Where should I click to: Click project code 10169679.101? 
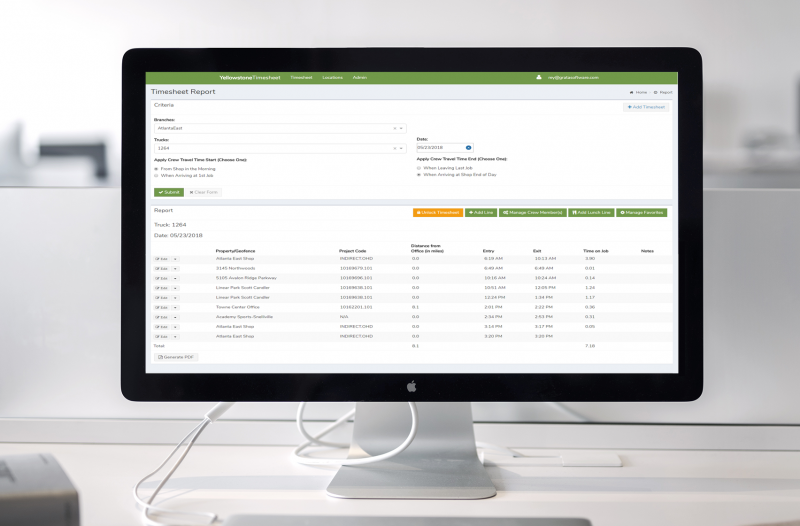356,268
